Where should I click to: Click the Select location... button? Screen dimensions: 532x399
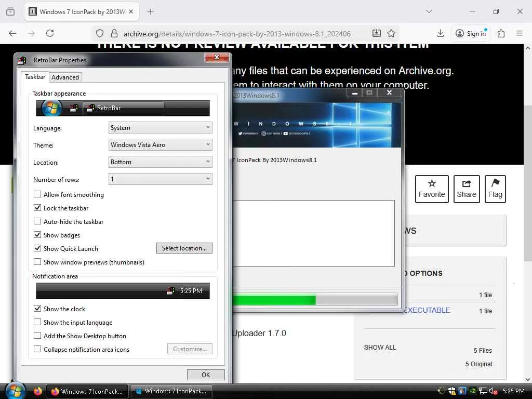coord(184,248)
